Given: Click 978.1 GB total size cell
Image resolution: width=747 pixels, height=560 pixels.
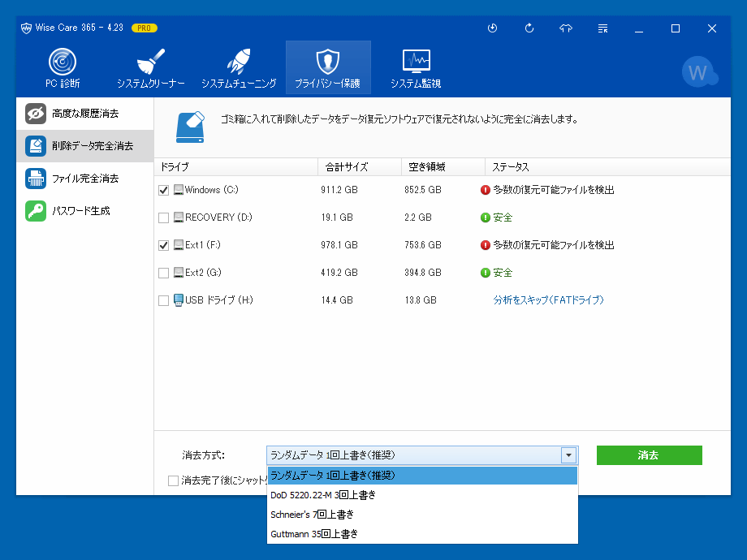Looking at the screenshot, I should pos(339,245).
